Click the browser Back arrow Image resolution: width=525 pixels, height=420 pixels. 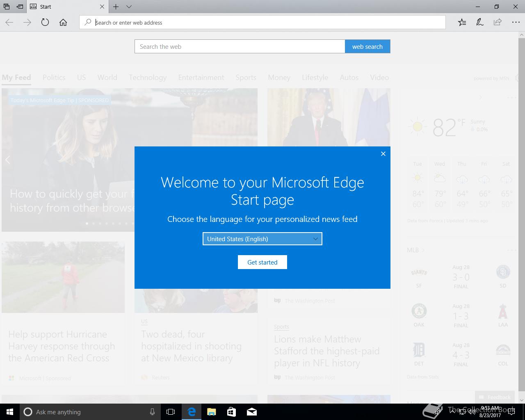point(9,23)
